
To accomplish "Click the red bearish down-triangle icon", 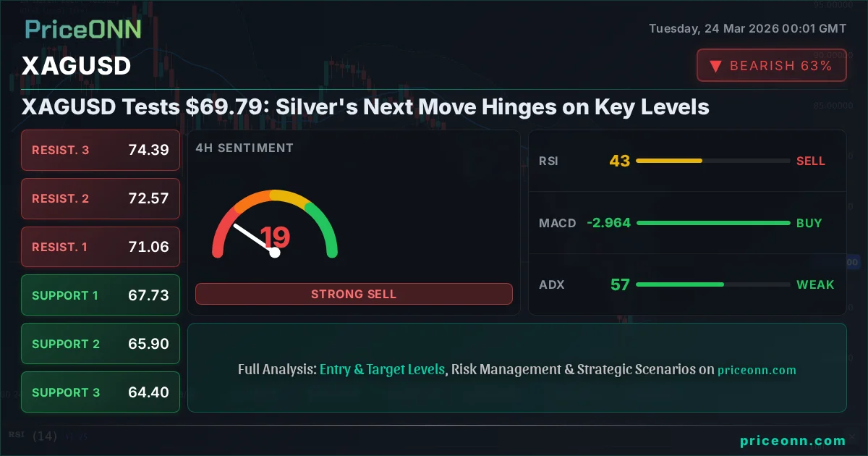I will pos(715,66).
